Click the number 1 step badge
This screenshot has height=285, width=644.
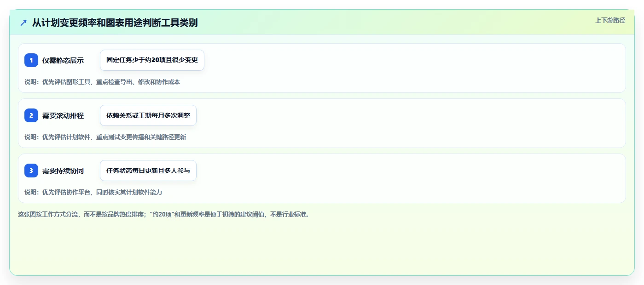click(31, 60)
